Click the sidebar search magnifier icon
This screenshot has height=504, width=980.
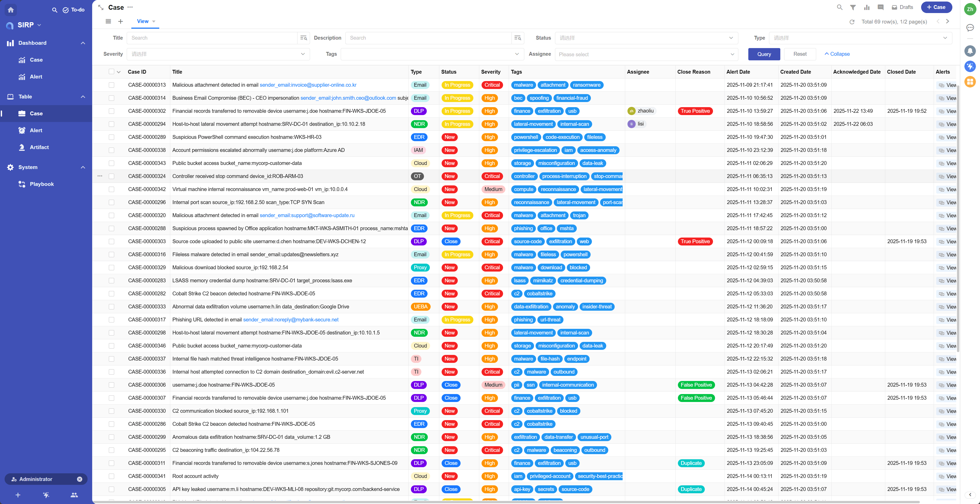coord(55,10)
